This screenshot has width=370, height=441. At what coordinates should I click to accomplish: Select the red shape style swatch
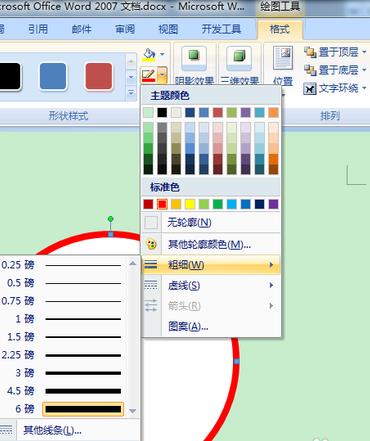(98, 76)
